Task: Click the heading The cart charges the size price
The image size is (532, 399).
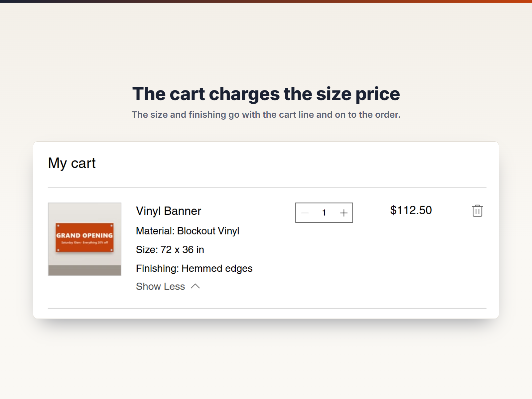Action: pos(266,94)
